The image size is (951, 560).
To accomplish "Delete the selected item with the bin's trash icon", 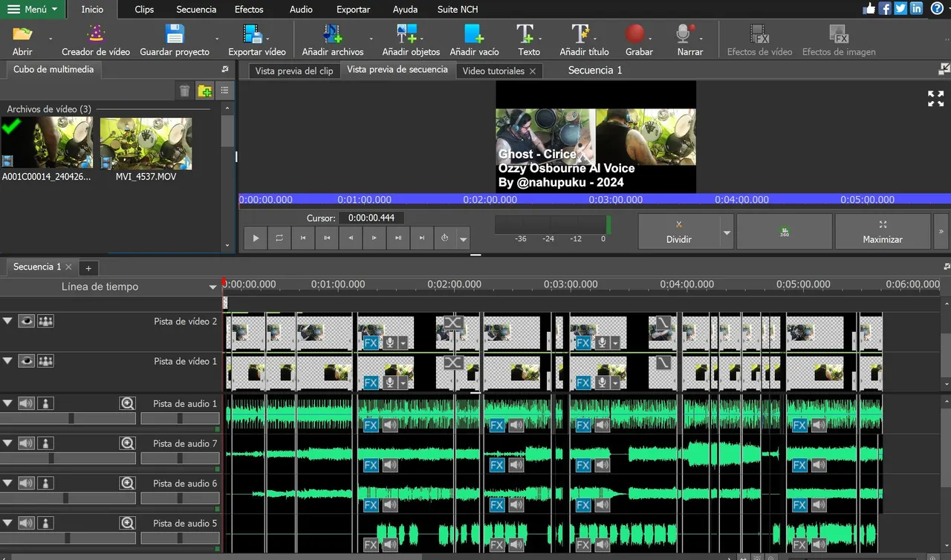I will click(x=185, y=91).
